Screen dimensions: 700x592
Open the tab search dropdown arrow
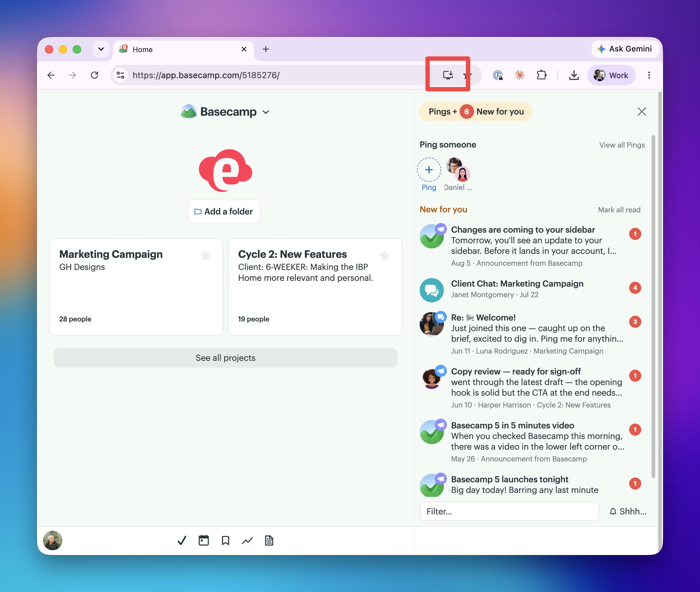101,49
